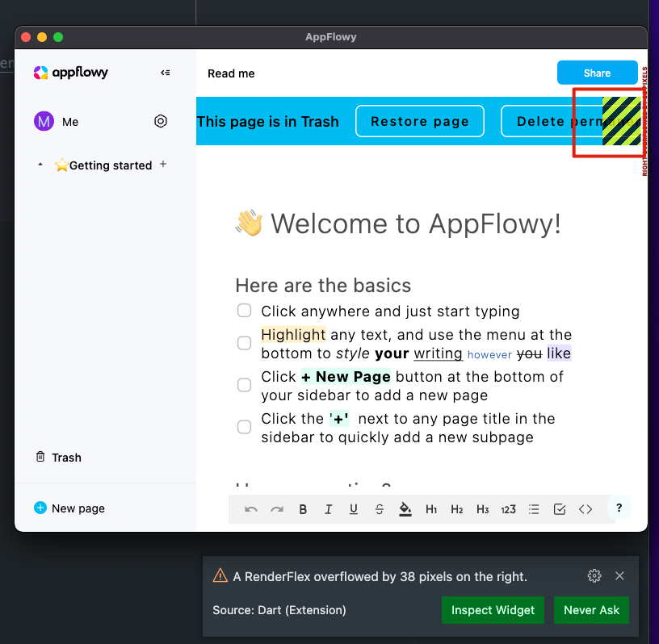This screenshot has width=659, height=644.
Task: Open settings via the gear icon next to Me
Action: (161, 121)
